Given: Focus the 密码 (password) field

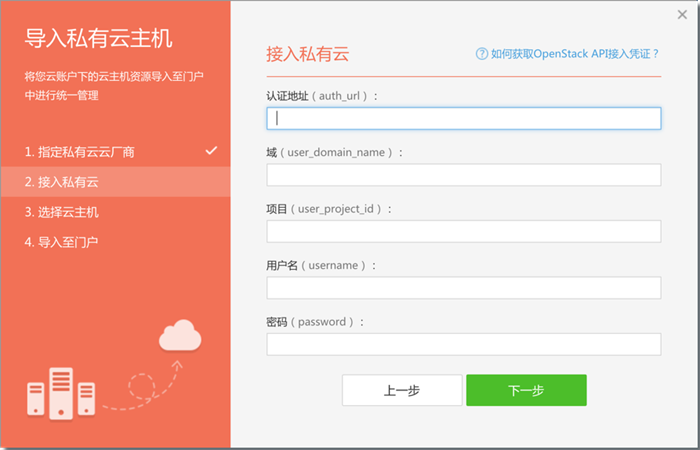Looking at the screenshot, I should pyautogui.click(x=463, y=344).
